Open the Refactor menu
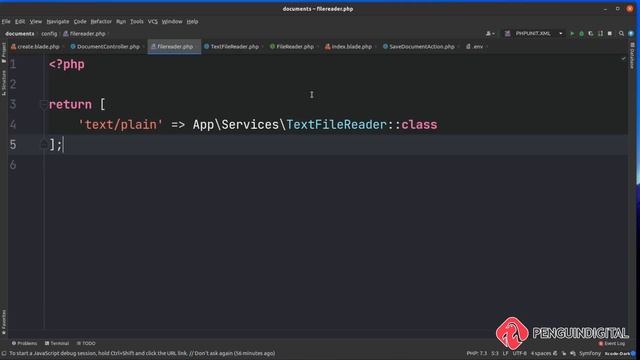Viewport: 640px width, 360px height. tap(101, 21)
